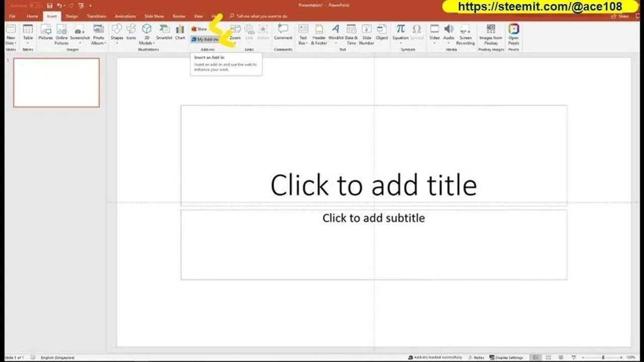Open Images from Pixabay add-in

coord(491,34)
